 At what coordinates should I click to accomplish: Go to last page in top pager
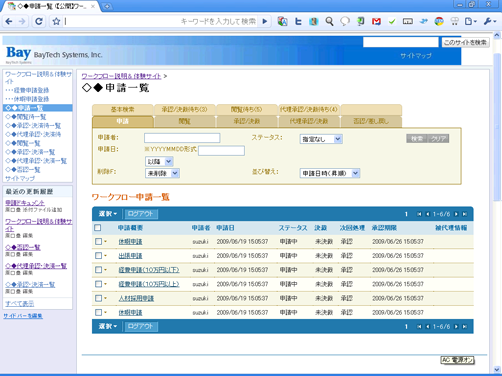465,214
